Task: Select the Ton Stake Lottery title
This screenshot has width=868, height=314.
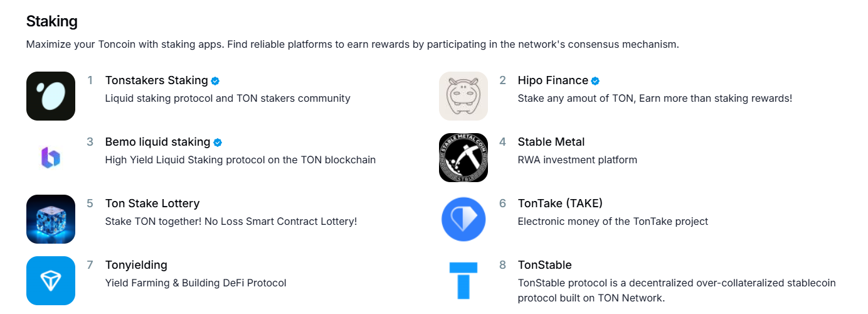Action: (x=152, y=203)
